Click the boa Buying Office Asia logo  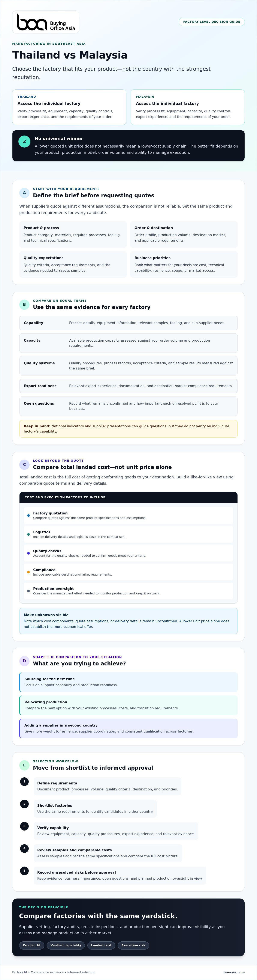point(46,22)
